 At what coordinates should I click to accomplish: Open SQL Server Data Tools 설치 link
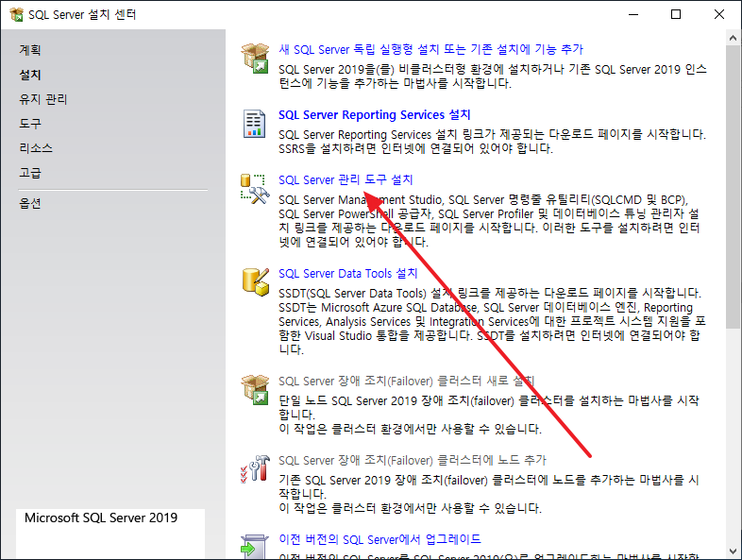coord(347,274)
